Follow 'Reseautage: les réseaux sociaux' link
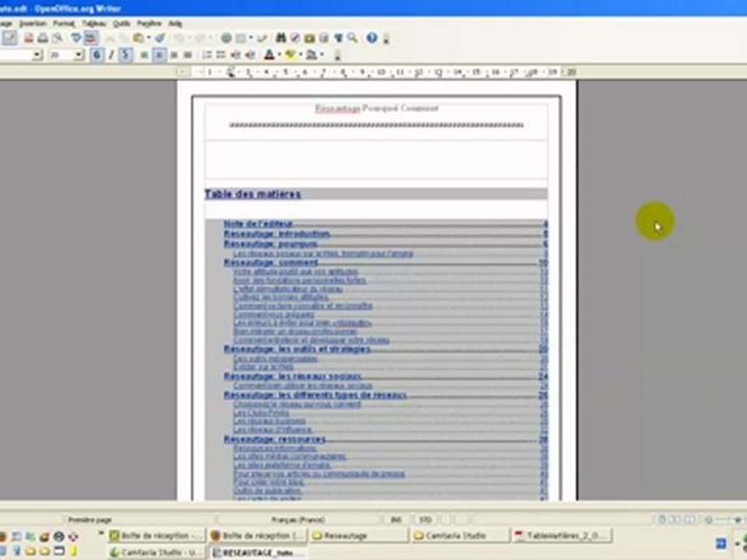 pos(293,376)
